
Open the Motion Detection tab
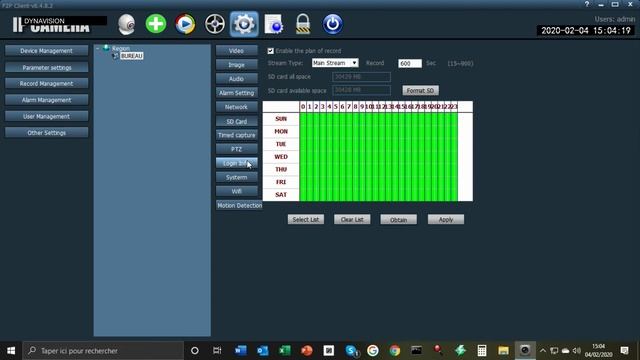(x=239, y=205)
